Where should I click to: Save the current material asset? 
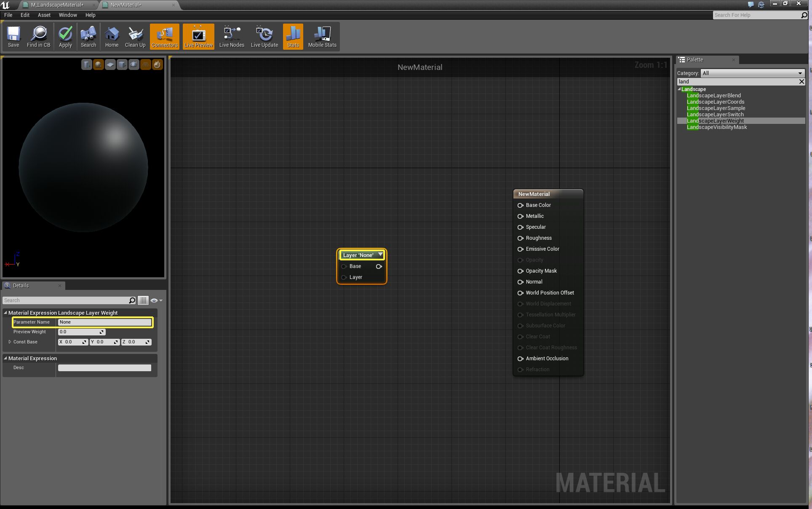tap(13, 37)
